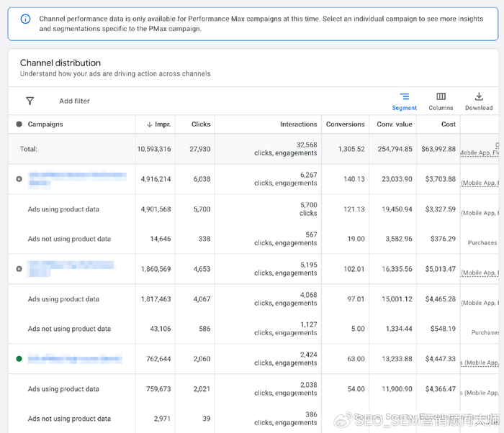Click the paused status icon of second campaign
This screenshot has height=433, width=504.
(x=19, y=269)
